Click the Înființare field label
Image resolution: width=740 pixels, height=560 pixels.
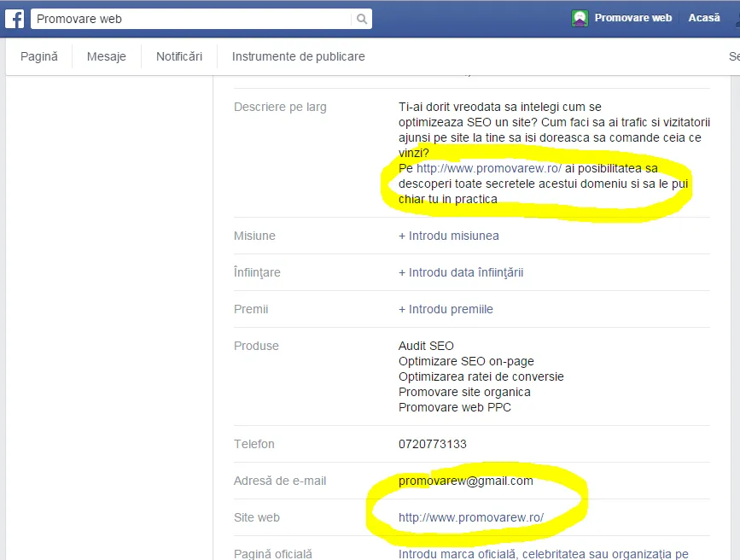pyautogui.click(x=257, y=272)
